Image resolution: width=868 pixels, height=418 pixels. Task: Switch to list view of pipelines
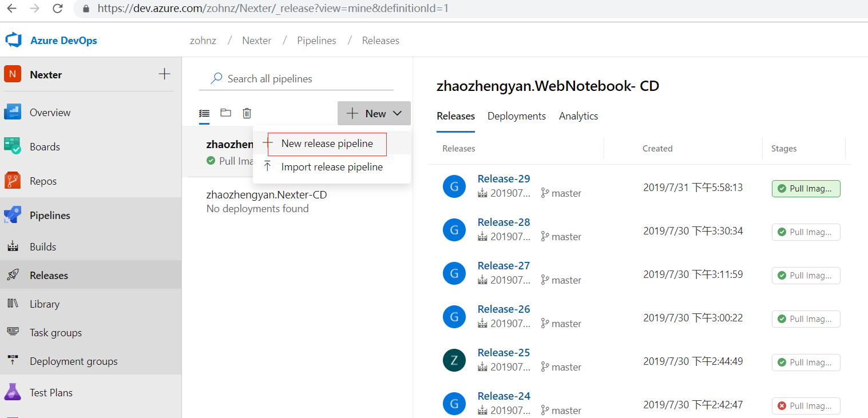tap(204, 113)
